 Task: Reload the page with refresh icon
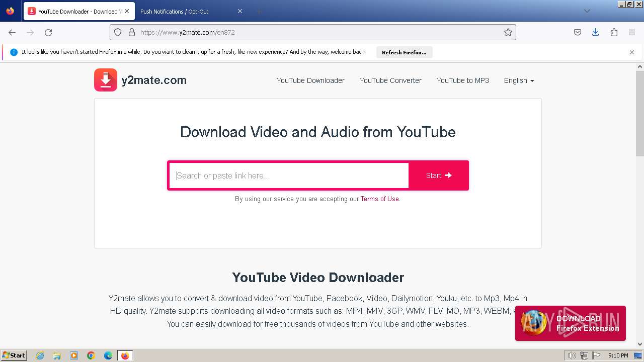pos(48,32)
